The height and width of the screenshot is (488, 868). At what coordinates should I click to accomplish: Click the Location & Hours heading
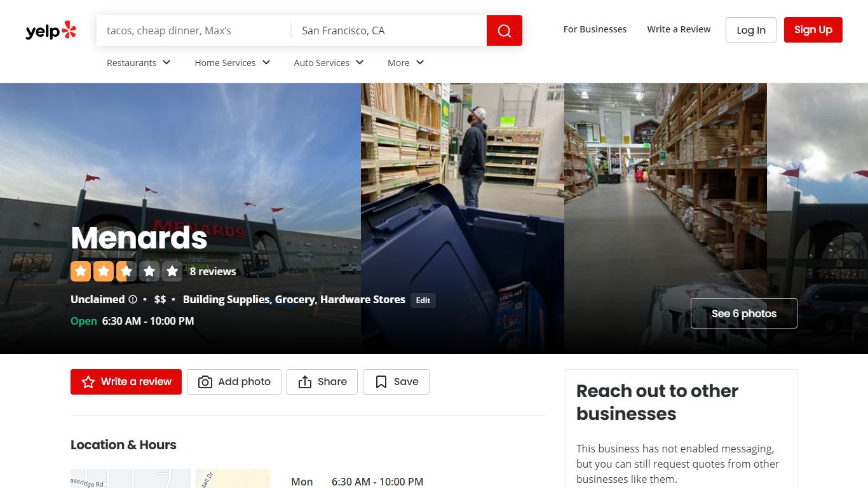click(x=123, y=445)
